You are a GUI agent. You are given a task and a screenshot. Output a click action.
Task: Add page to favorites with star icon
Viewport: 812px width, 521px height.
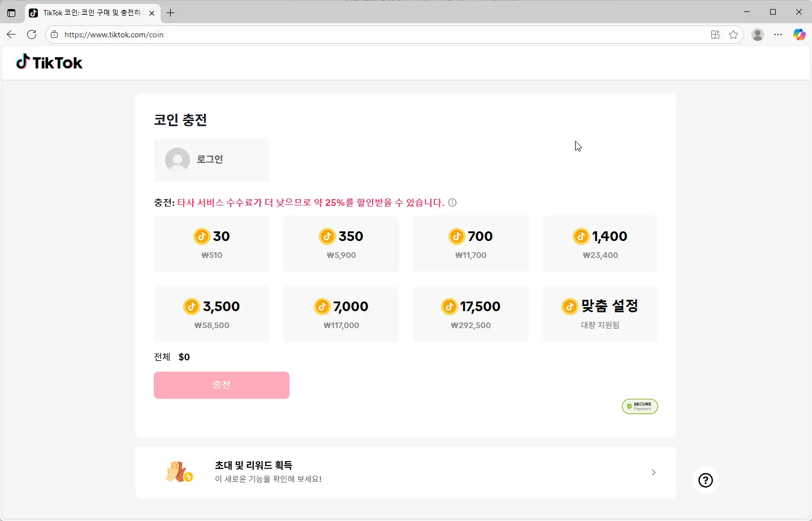733,35
